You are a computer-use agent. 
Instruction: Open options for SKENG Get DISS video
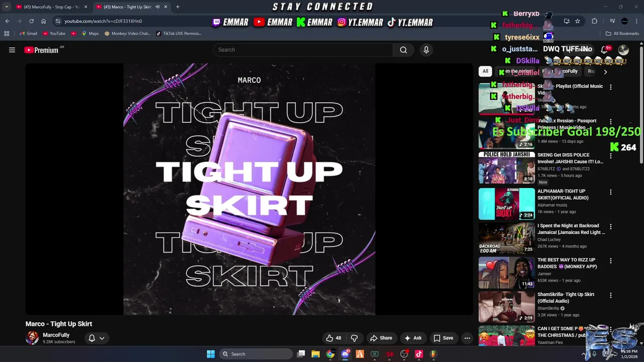click(x=611, y=156)
